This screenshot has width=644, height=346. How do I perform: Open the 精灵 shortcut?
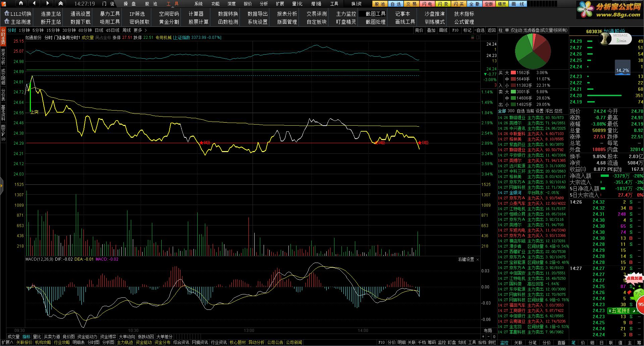tap(502, 4)
